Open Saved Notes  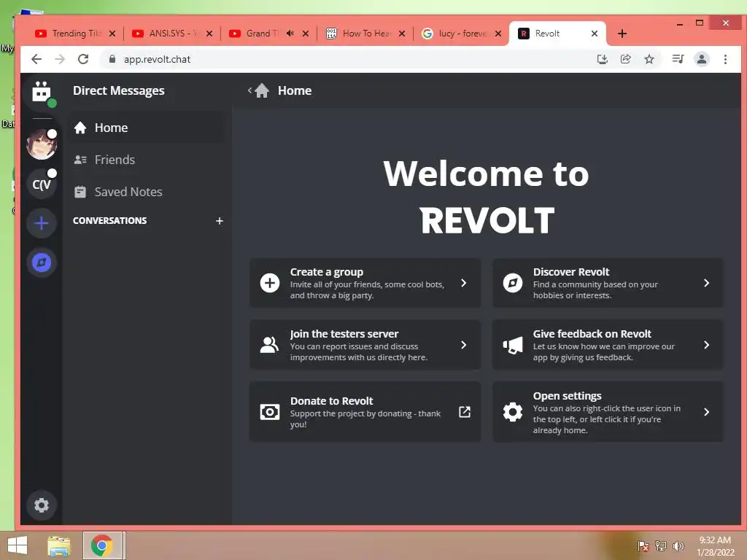coord(145,192)
